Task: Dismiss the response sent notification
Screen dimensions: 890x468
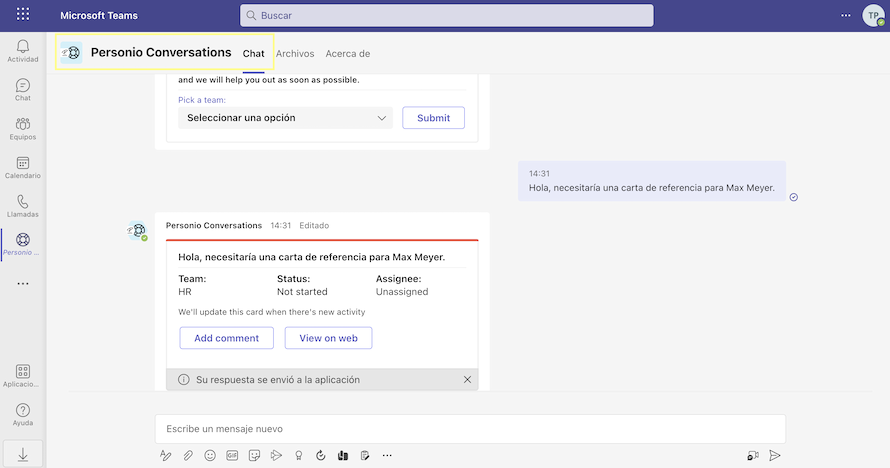Action: point(467,380)
